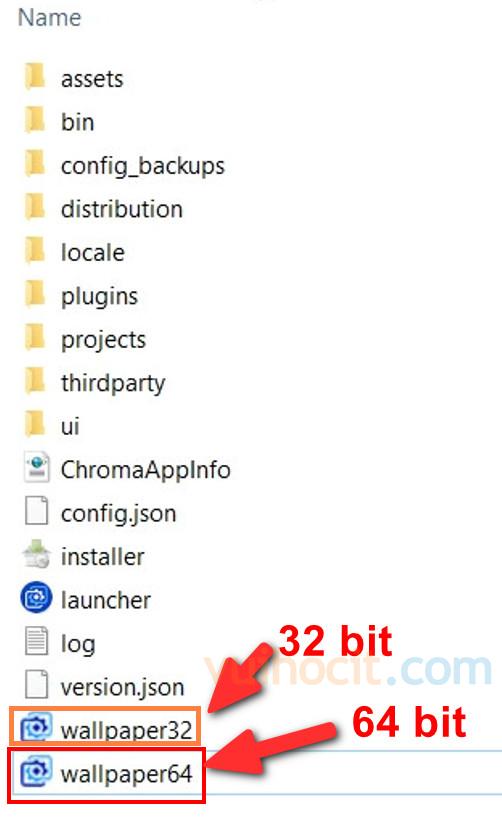
Task: Select the launcher application icon
Action: click(36, 598)
